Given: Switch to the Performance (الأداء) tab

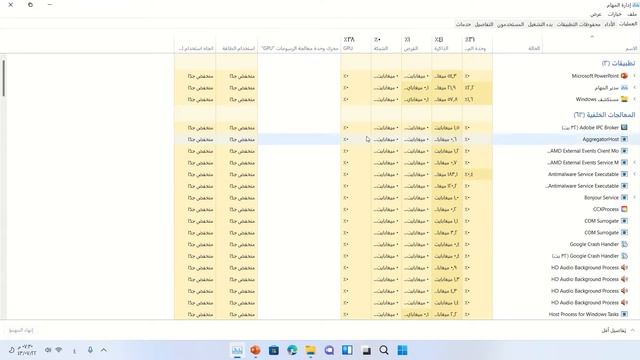Looking at the screenshot, I should click(610, 24).
